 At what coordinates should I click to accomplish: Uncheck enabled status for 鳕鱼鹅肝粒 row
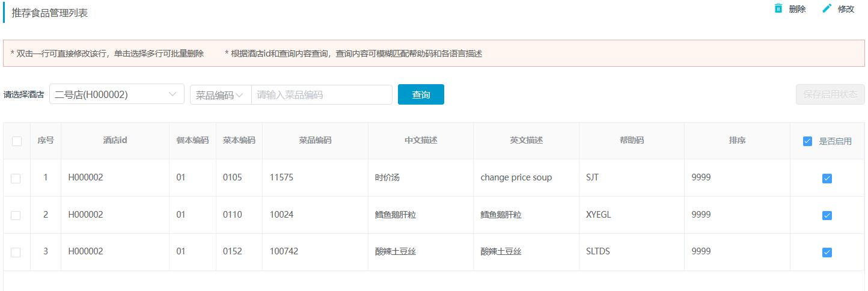coord(827,216)
